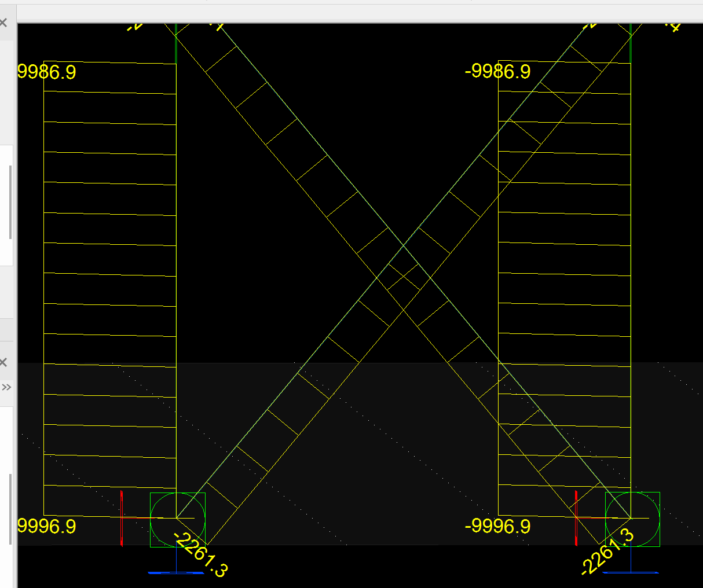Viewport: 703px width, 588px height.
Task: Select the -9996.9 label at right column base
Action: pyautogui.click(x=497, y=526)
